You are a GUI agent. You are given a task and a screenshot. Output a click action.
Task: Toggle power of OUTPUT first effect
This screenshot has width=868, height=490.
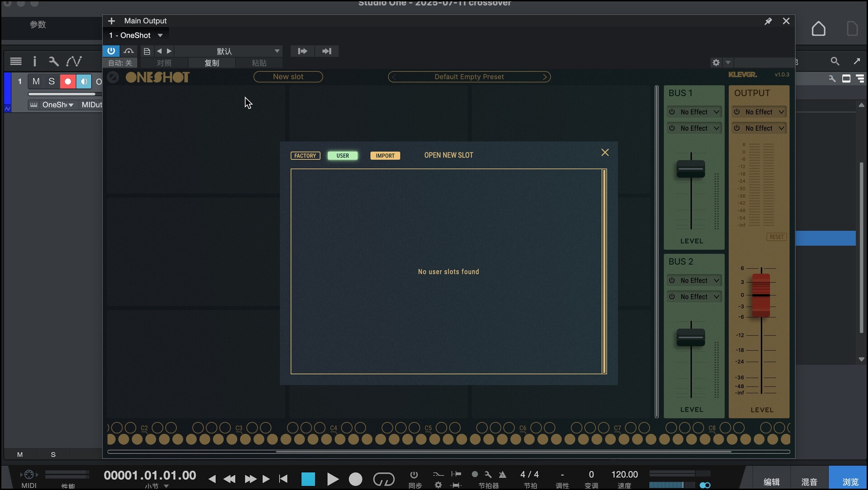click(x=737, y=112)
